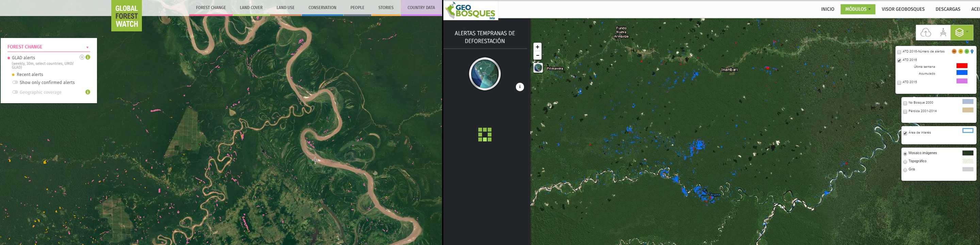
Task: Click the small globe overview map button
Action: click(538, 68)
